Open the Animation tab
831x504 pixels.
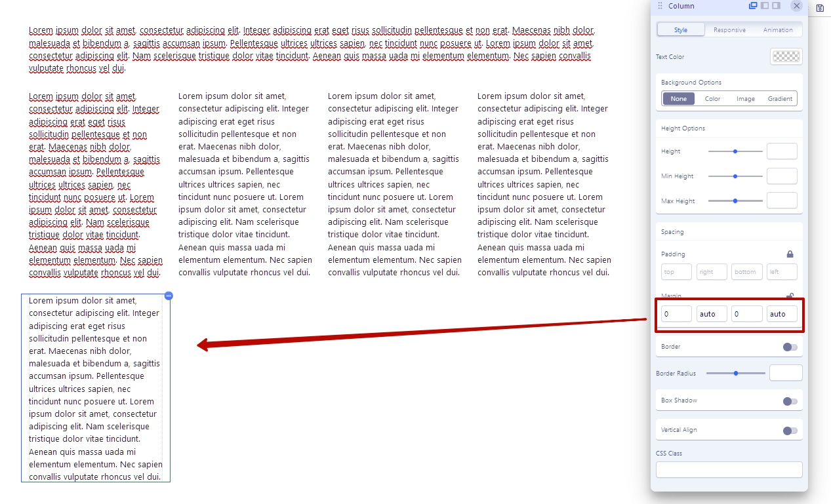(x=777, y=30)
